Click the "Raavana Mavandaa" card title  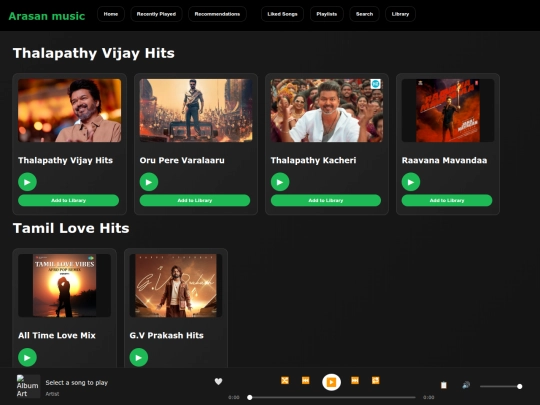click(444, 160)
